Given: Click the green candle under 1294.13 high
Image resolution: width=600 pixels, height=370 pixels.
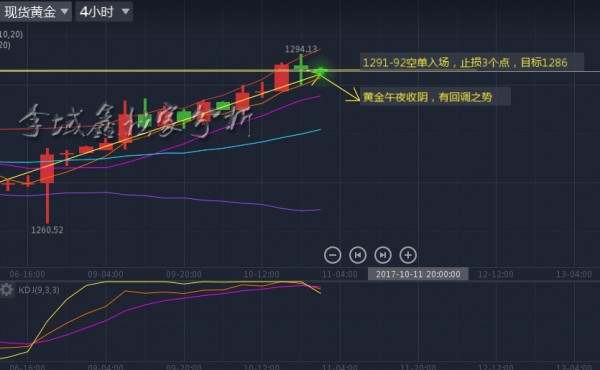Looking at the screenshot, I should 301,69.
